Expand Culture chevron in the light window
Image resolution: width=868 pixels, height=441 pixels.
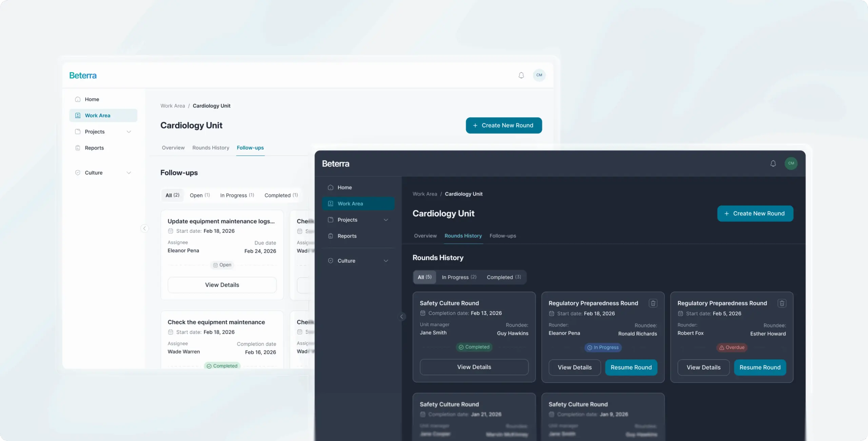pyautogui.click(x=129, y=173)
